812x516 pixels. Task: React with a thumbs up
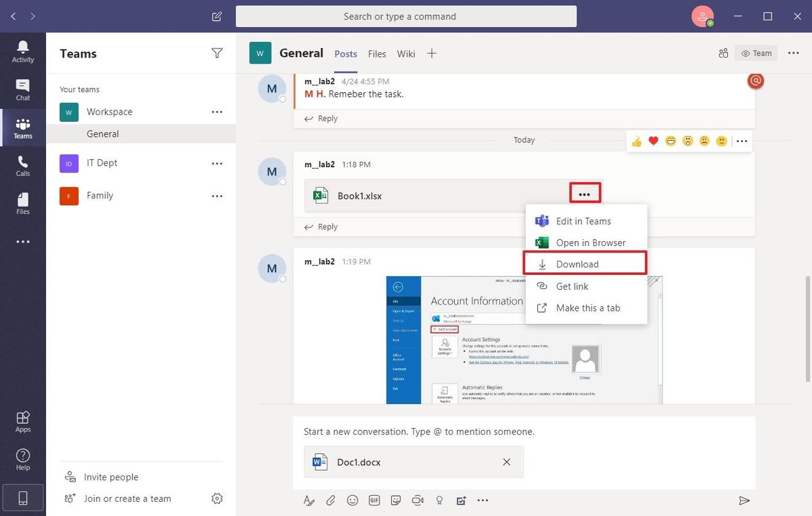click(x=635, y=141)
